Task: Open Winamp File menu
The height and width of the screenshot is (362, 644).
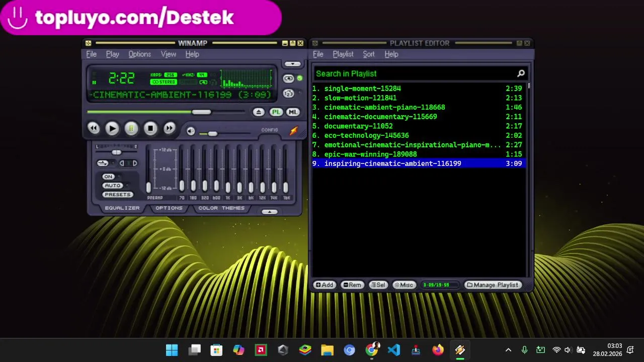Action: pos(92,54)
